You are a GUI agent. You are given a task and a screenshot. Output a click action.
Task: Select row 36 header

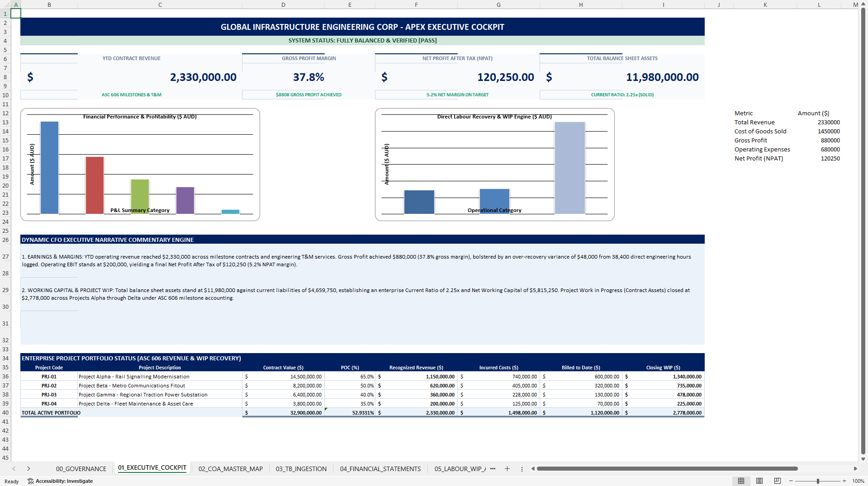tap(5, 376)
